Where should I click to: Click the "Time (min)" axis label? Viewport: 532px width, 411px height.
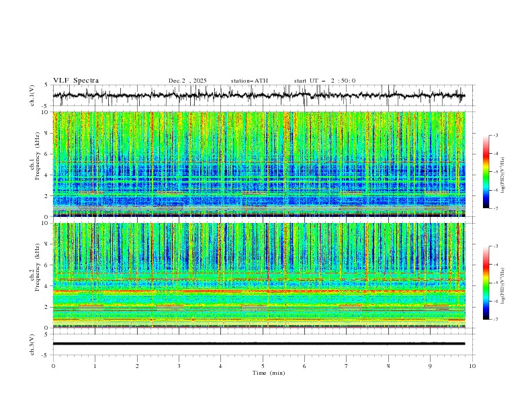269,372
